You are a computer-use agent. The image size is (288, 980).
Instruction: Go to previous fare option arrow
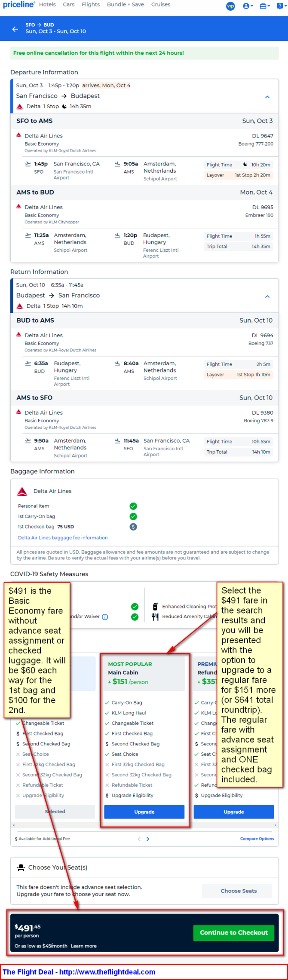click(139, 839)
